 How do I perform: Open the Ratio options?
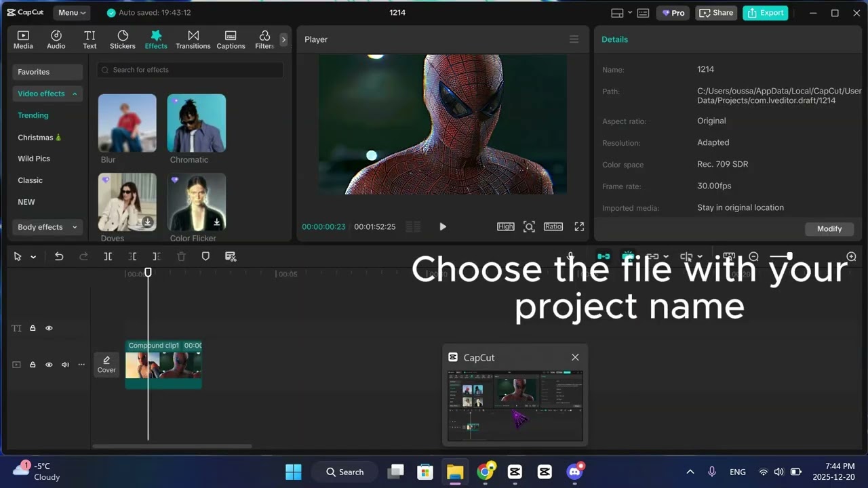click(x=553, y=227)
